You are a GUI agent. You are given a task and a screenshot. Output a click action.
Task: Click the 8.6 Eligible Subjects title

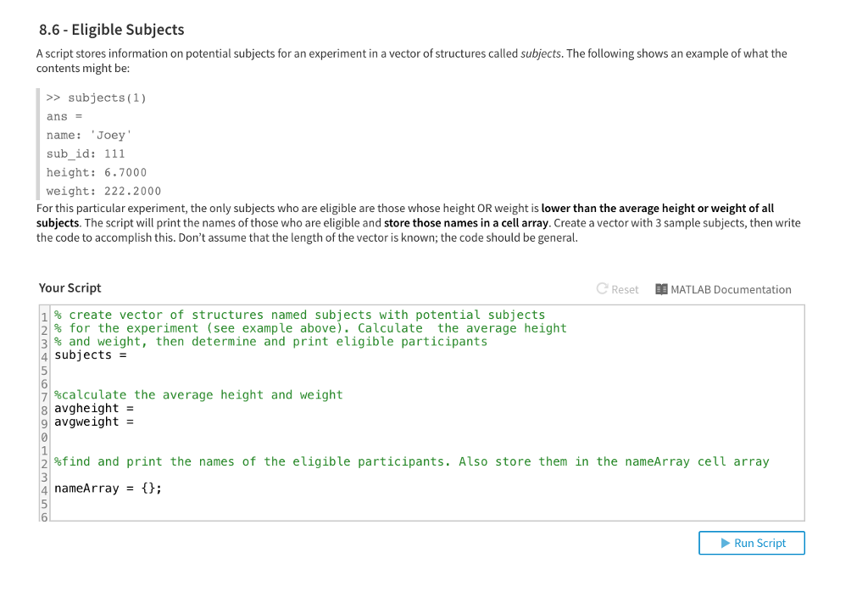point(110,29)
